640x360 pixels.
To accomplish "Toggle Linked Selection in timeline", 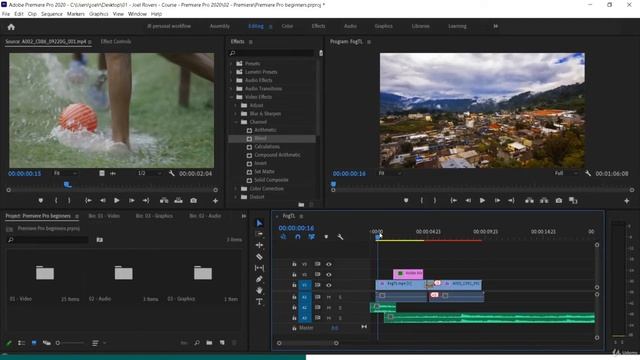I will tap(311, 237).
